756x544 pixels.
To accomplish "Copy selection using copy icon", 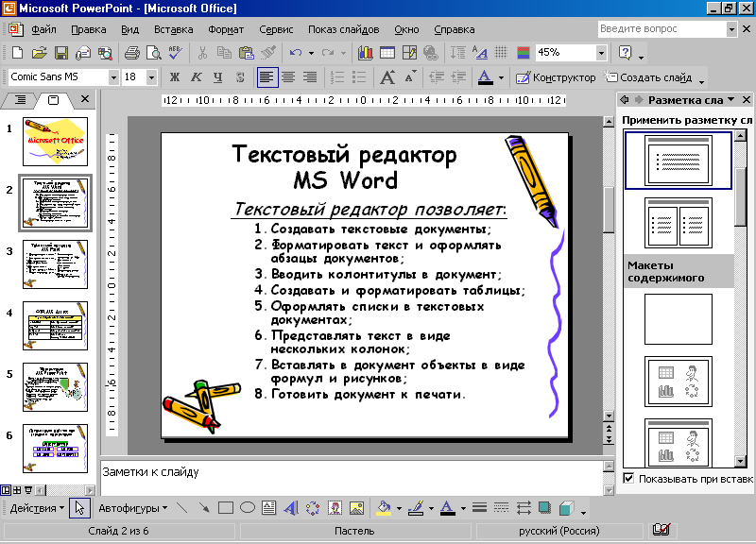I will pos(224,53).
